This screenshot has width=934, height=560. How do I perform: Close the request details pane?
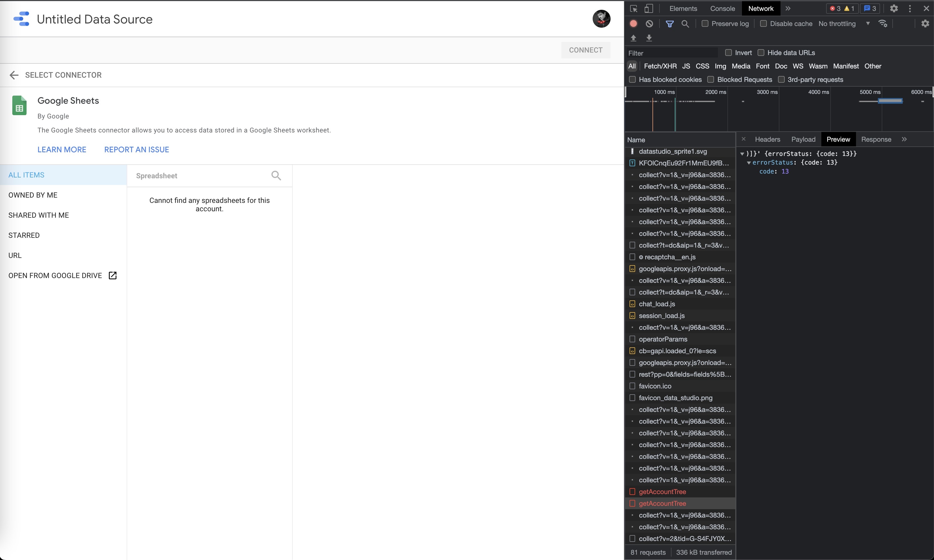click(743, 139)
